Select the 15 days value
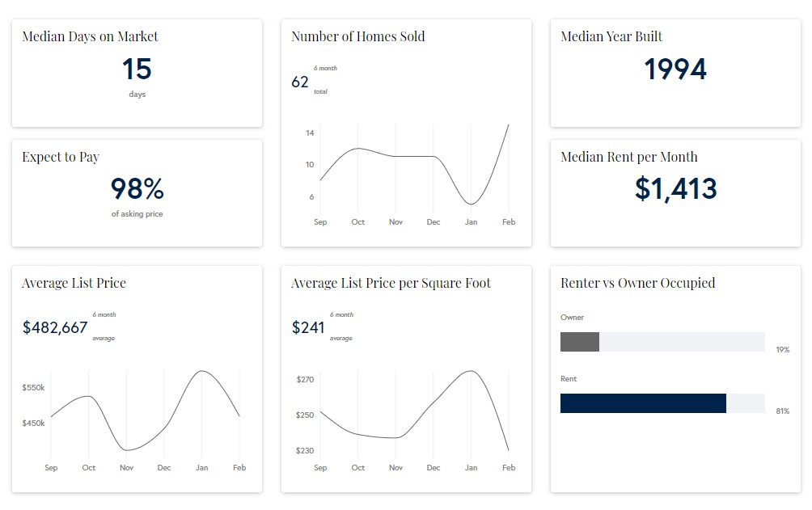 point(137,70)
